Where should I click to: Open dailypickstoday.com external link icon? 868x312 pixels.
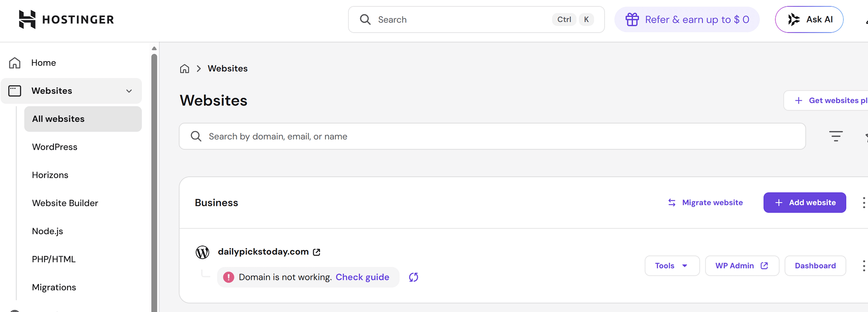click(x=317, y=252)
